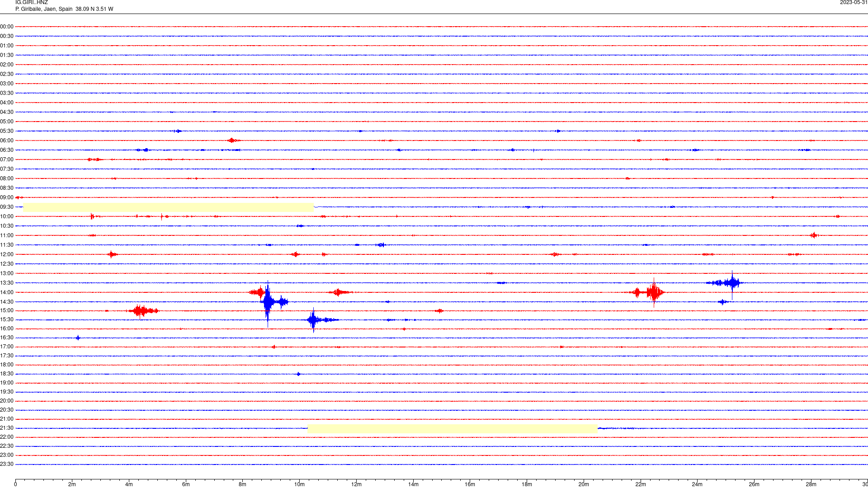This screenshot has height=488, width=868.
Task: Click the 16m tick label on time axis
Action: coord(470,484)
